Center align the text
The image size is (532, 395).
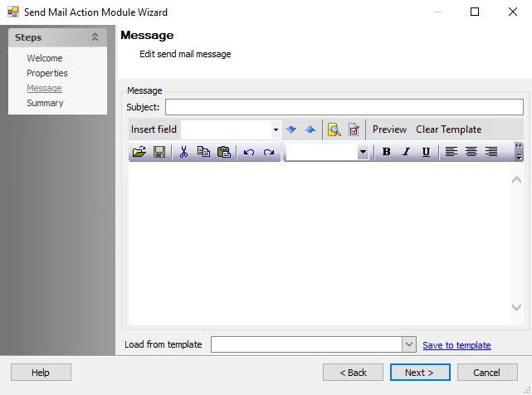click(x=471, y=151)
